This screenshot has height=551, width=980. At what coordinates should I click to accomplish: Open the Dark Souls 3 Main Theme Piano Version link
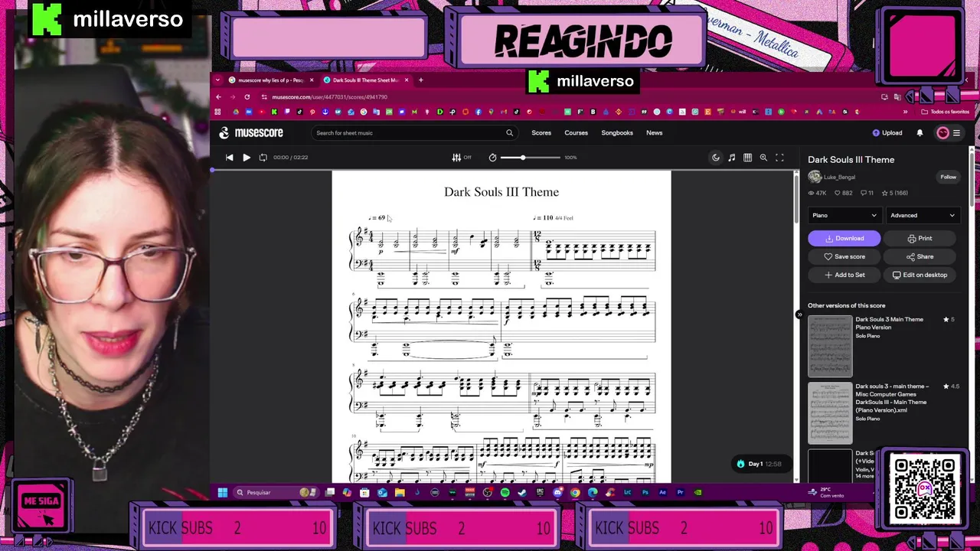(889, 323)
